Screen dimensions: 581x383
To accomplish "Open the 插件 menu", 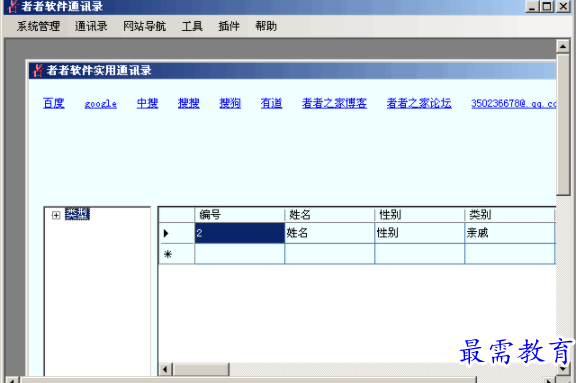I will coord(229,26).
